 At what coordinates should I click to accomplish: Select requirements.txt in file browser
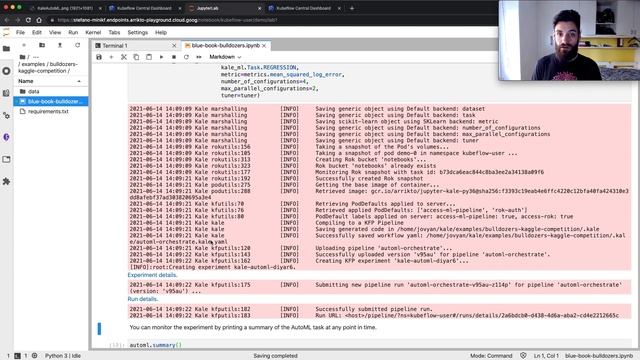tap(51, 111)
